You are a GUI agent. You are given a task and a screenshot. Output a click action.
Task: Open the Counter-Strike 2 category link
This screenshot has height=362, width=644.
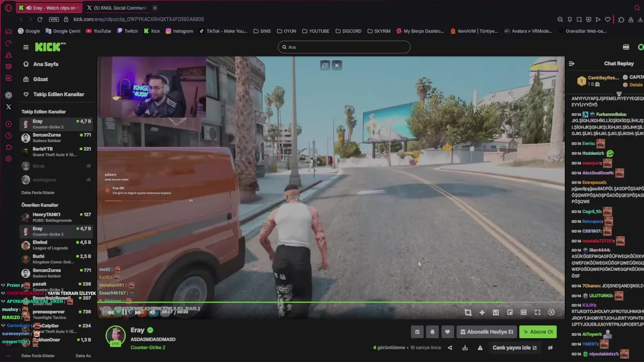click(148, 347)
